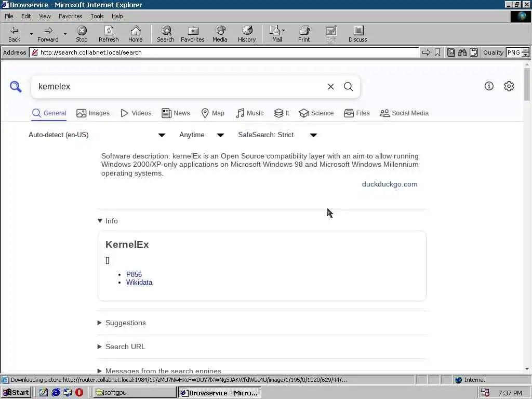The width and height of the screenshot is (532, 399).
Task: Switch to the Images tab
Action: coord(93,113)
